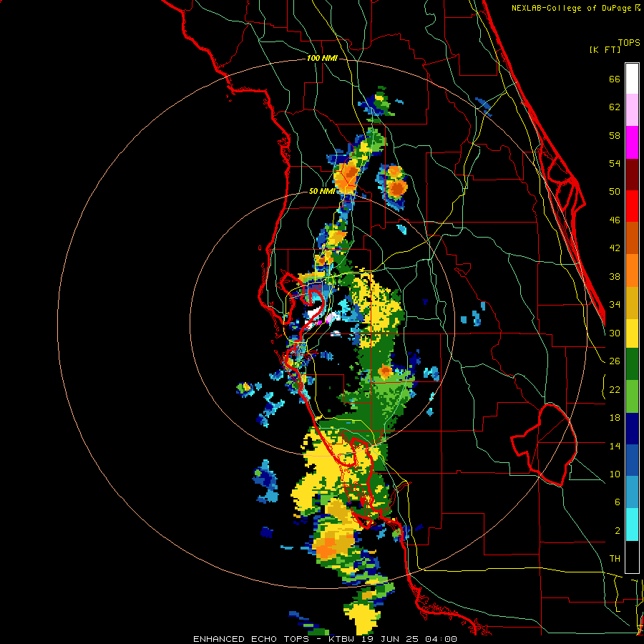
Task: Click the NEXLAB-College of DuPage credit text
Action: [x=575, y=8]
